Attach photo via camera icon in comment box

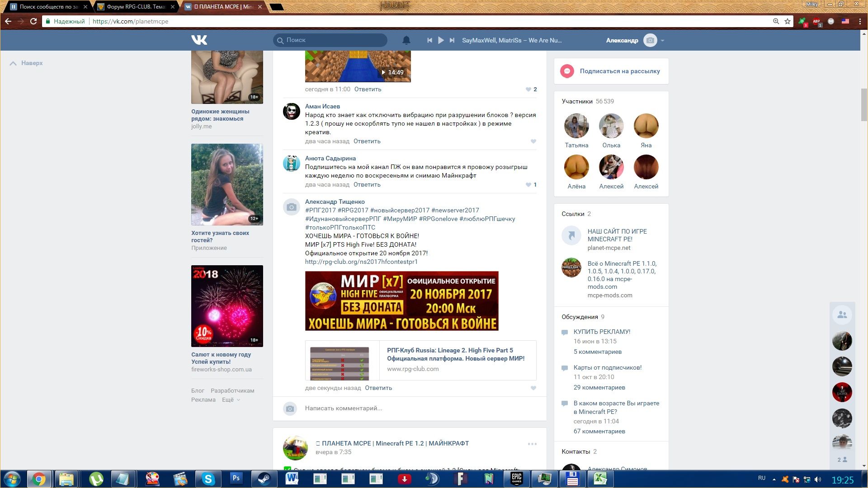290,409
